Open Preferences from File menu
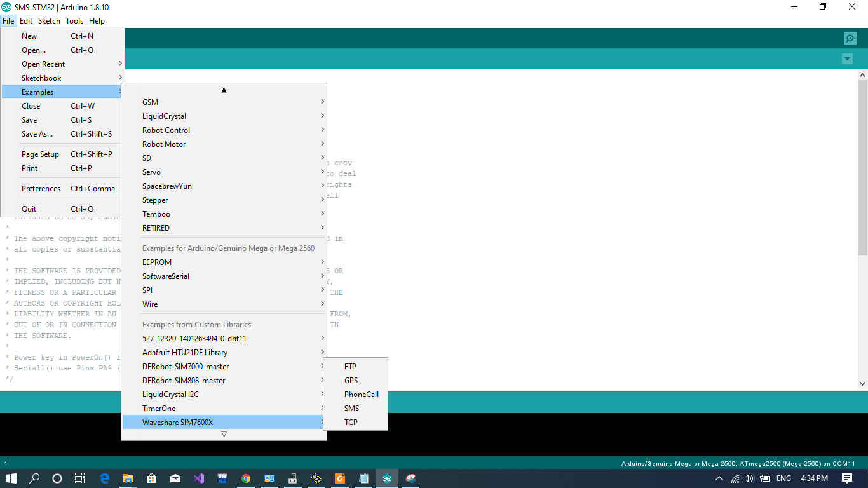This screenshot has height=488, width=868. [x=62, y=189]
